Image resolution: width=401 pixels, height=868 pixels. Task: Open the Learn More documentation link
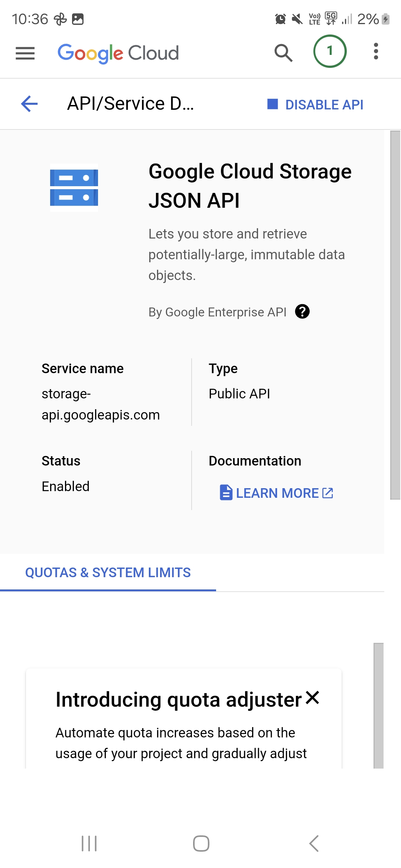(277, 493)
